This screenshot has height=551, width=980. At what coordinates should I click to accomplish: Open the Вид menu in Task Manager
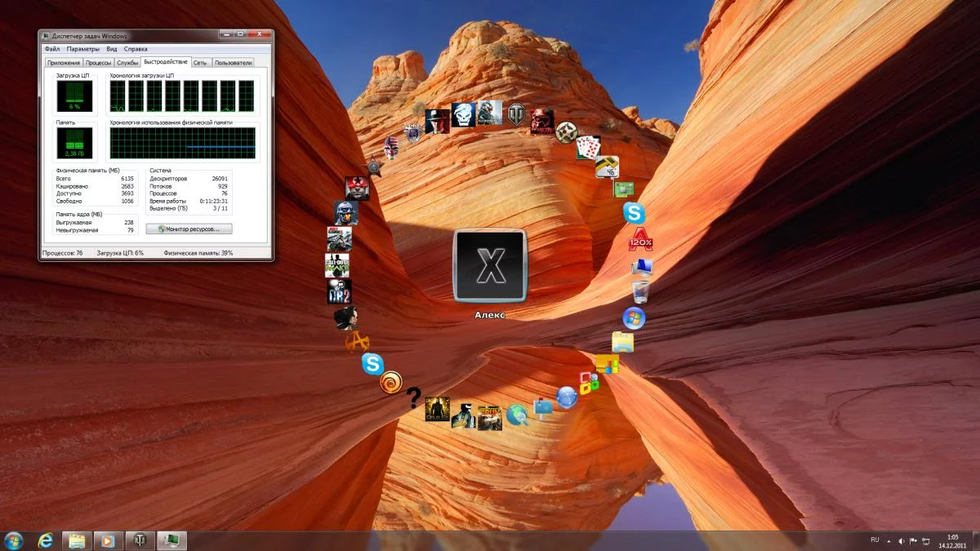pyautogui.click(x=111, y=49)
